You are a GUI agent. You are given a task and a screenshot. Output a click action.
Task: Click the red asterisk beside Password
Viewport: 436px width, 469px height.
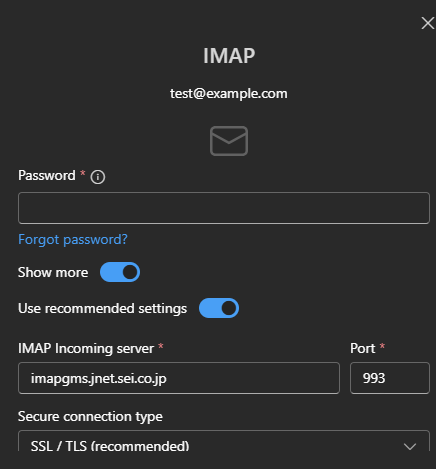click(x=83, y=173)
